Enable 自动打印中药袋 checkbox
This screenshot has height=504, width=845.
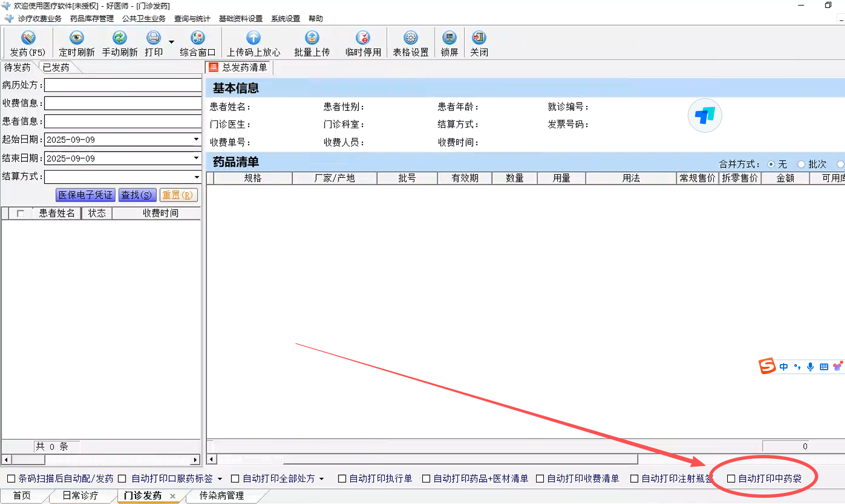click(x=731, y=478)
